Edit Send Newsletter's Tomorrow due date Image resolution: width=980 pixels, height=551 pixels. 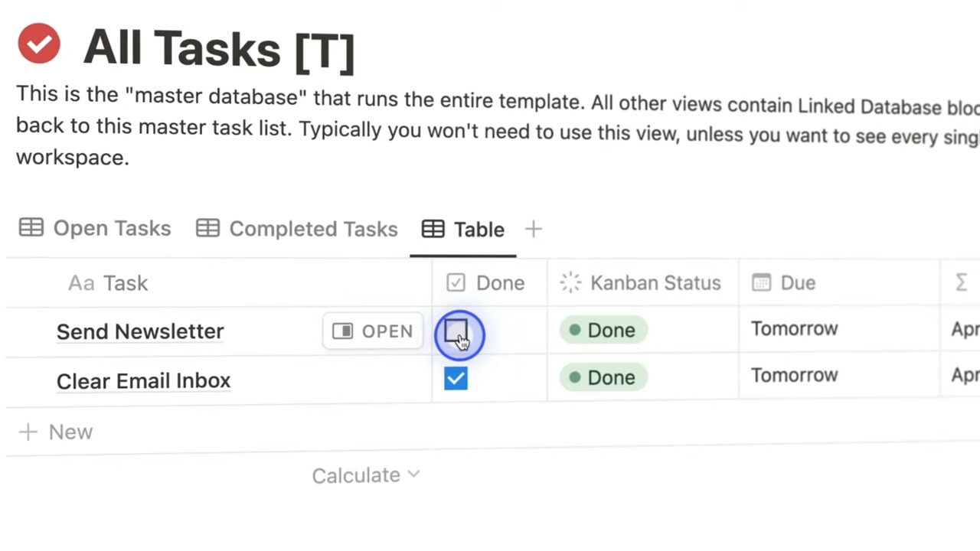[x=794, y=329]
